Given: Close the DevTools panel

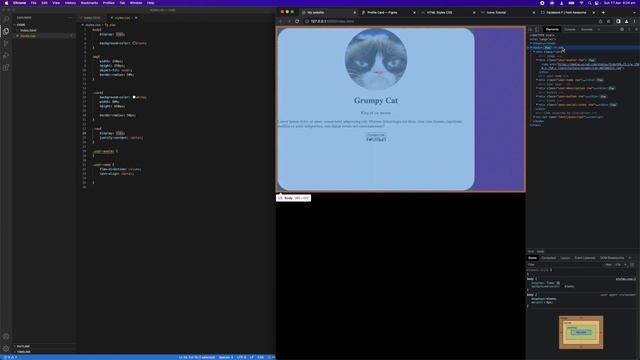Looking at the screenshot, I should [636, 29].
